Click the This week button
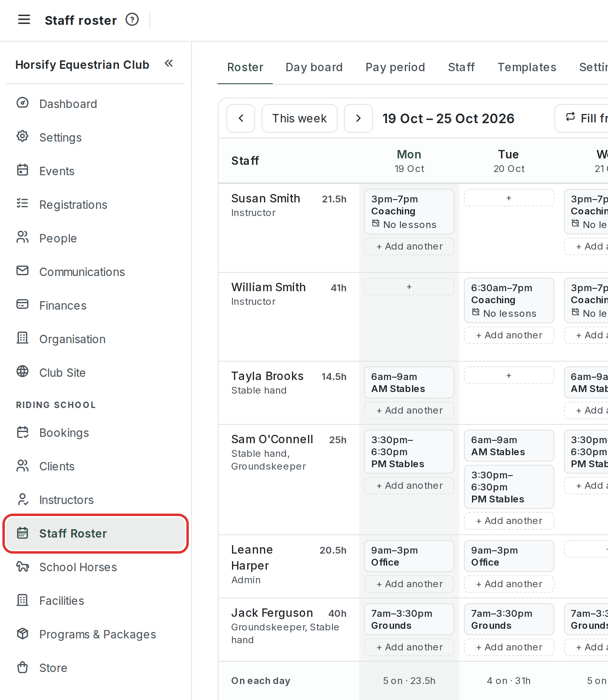Screen dimensions: 608x700 point(300,118)
